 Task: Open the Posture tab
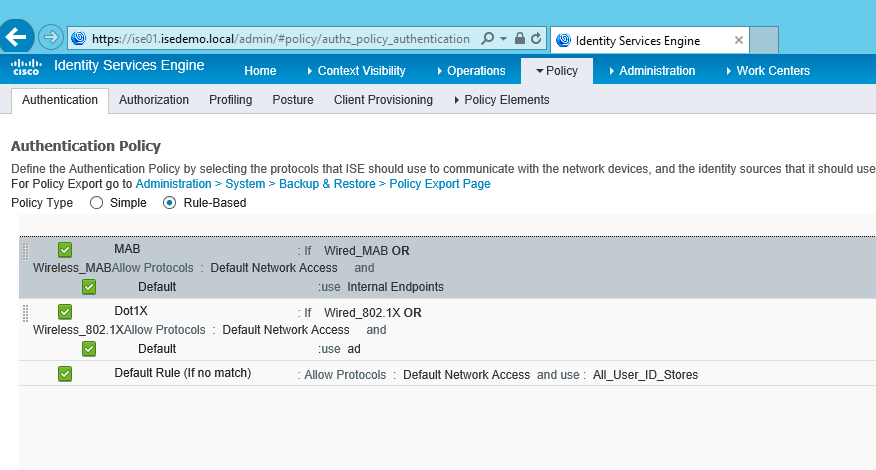pyautogui.click(x=293, y=100)
